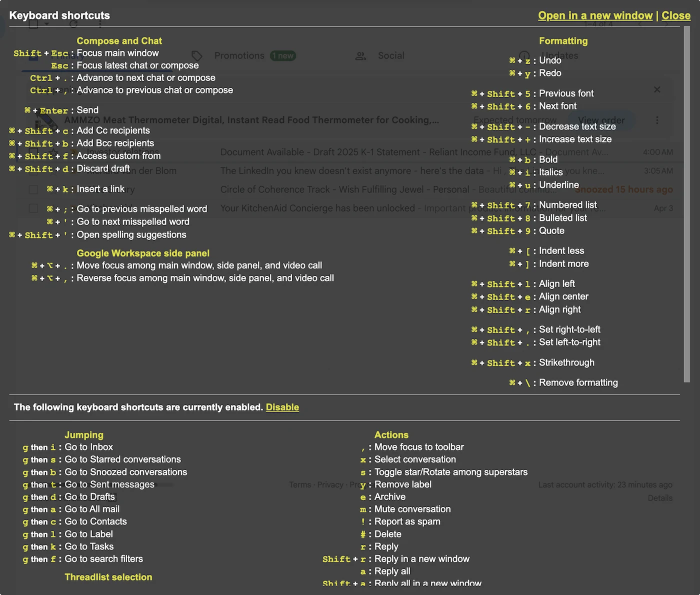Click 'Go to Inbox' shortcut text
700x595 pixels.
(x=88, y=447)
